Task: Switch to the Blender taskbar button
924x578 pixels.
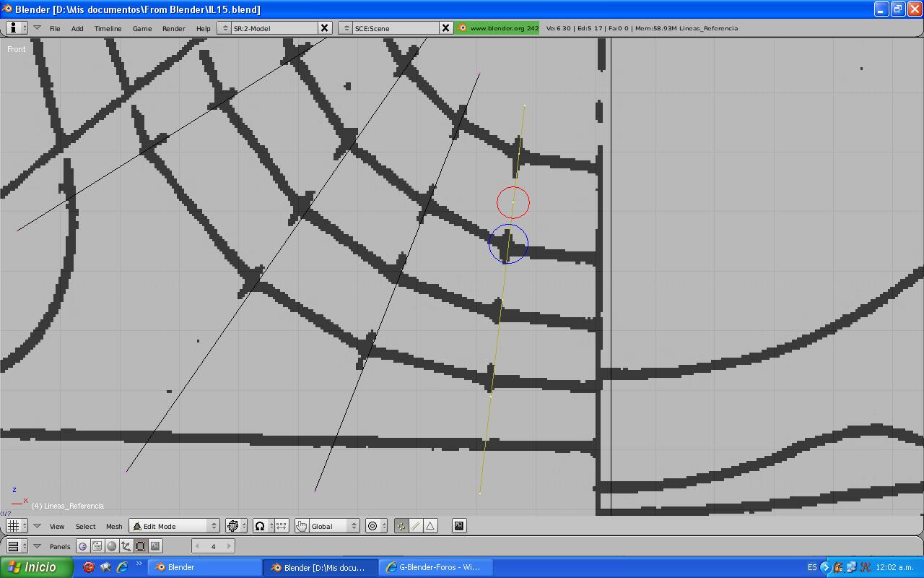Action: pyautogui.click(x=204, y=567)
